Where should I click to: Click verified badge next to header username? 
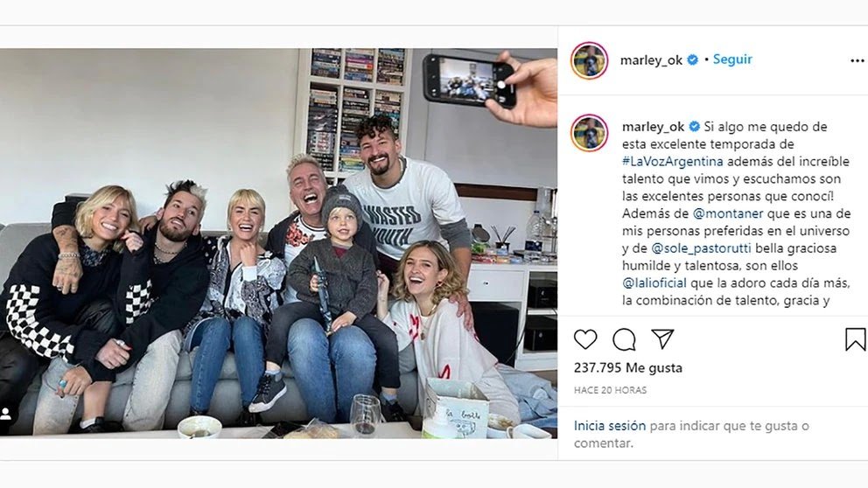[692, 59]
